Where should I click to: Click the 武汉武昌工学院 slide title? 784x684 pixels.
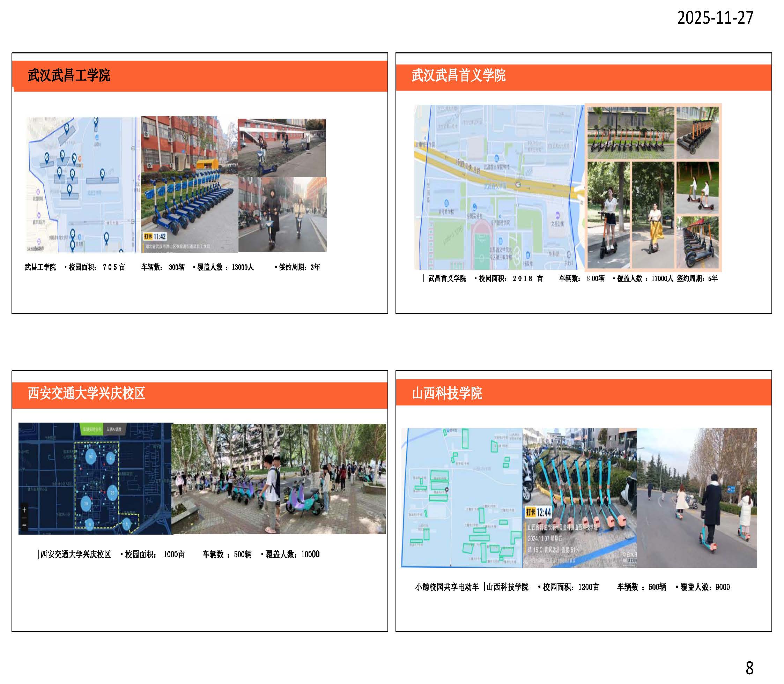coord(69,75)
